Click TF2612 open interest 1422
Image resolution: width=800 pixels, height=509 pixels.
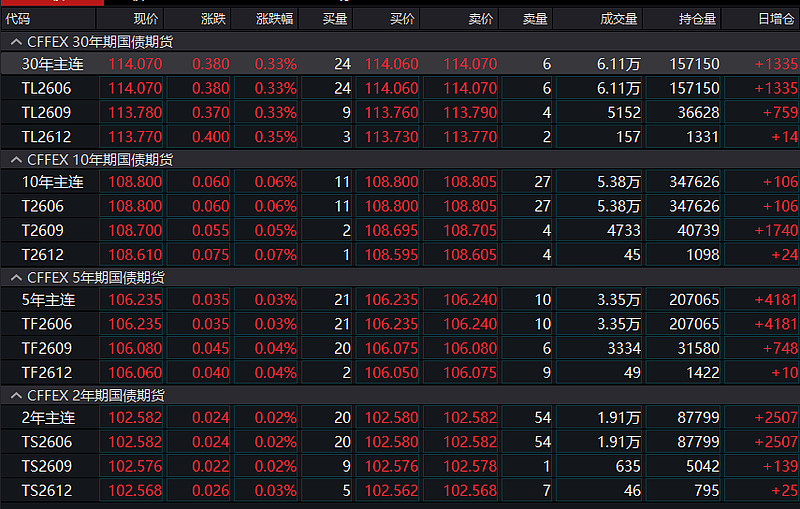tap(703, 372)
